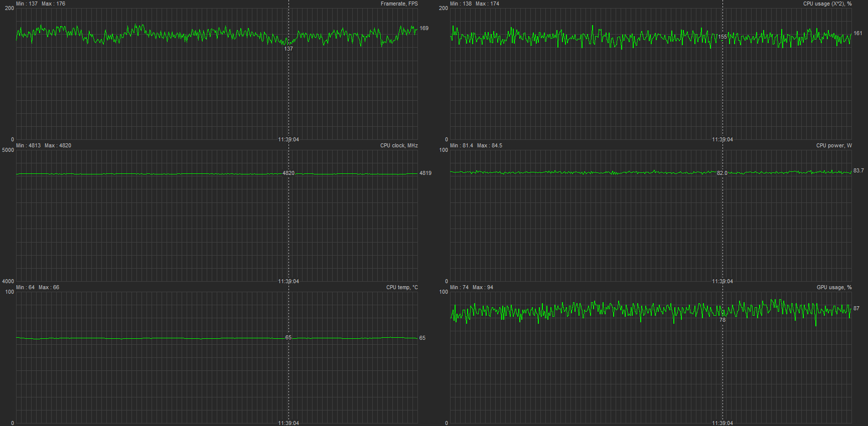
Task: Click the current framerate value 169
Action: point(424,29)
